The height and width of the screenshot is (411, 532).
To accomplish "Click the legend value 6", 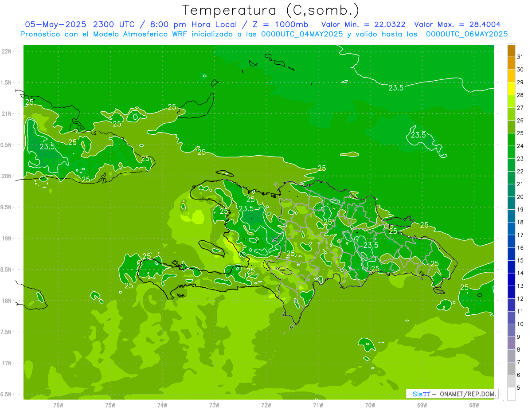I will [519, 375].
